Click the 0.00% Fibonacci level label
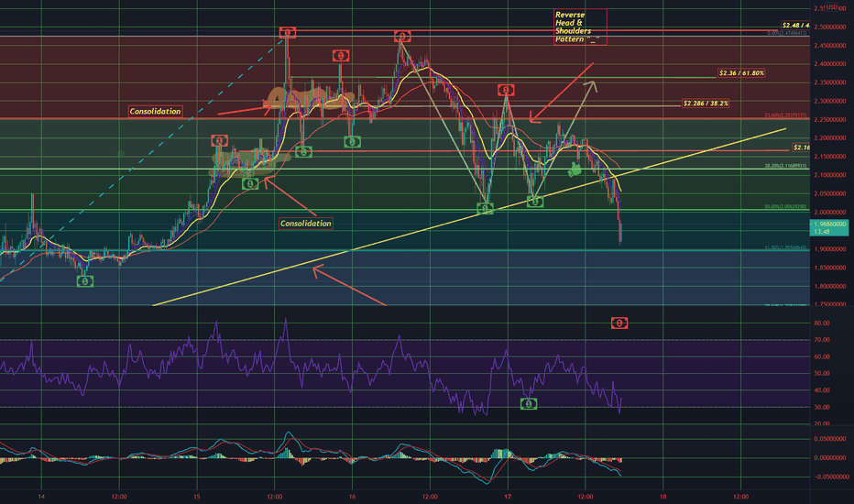Viewport: 854px width, 504px height. click(787, 33)
